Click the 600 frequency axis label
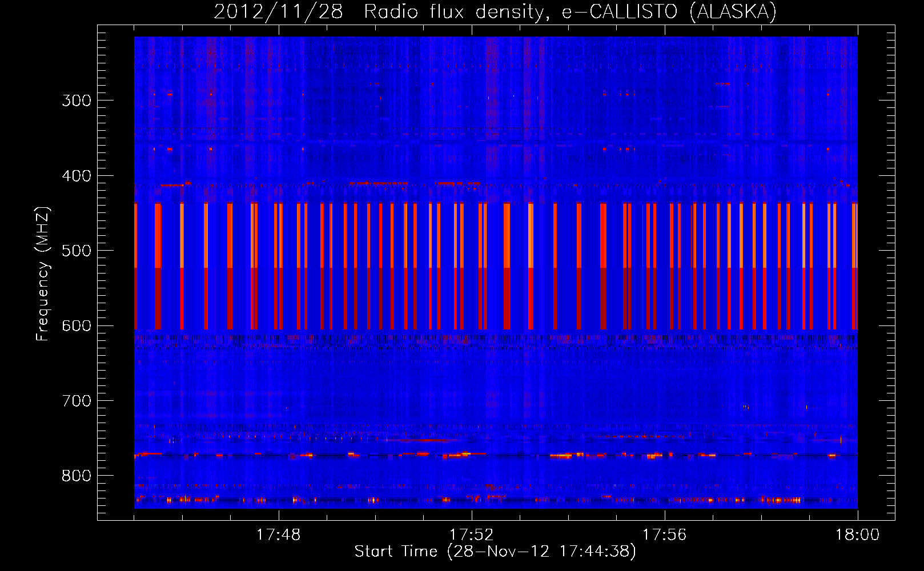Screen dimensions: 924x571 pyautogui.click(x=77, y=326)
